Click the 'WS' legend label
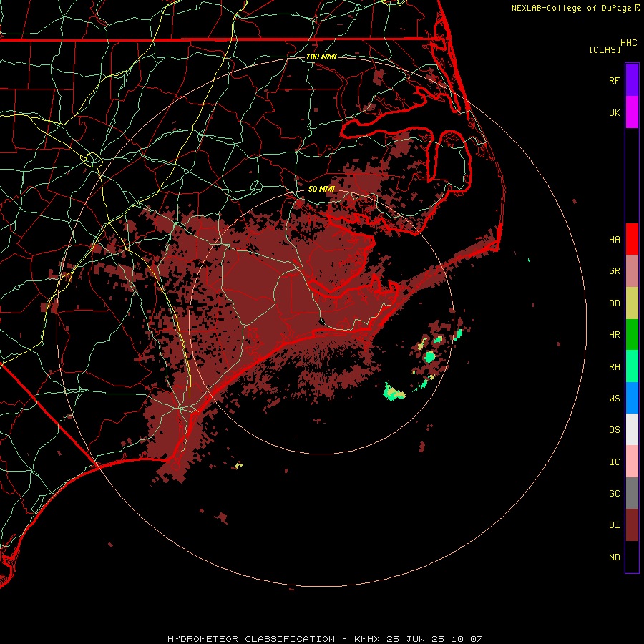The height and width of the screenshot is (644, 644). coord(614,399)
